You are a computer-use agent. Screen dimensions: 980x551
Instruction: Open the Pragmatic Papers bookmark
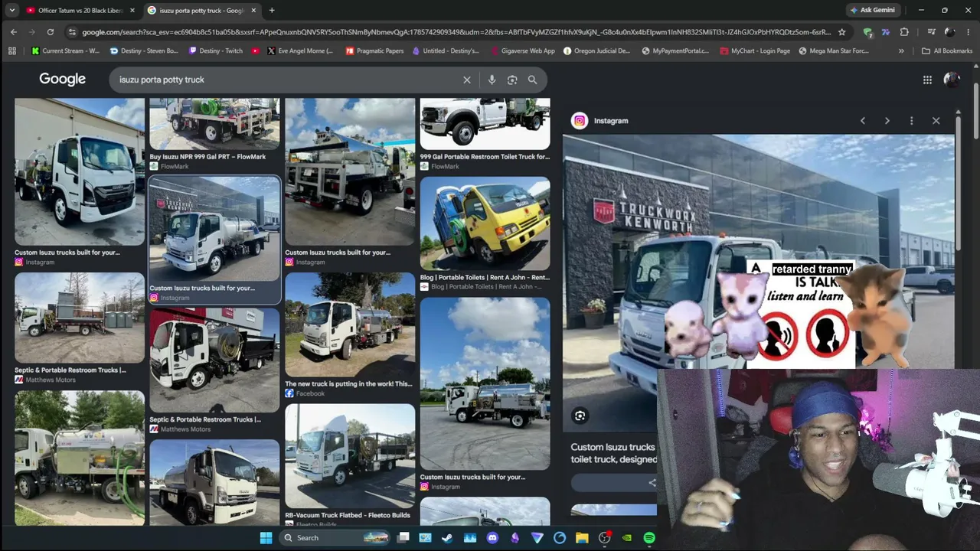coord(374,51)
